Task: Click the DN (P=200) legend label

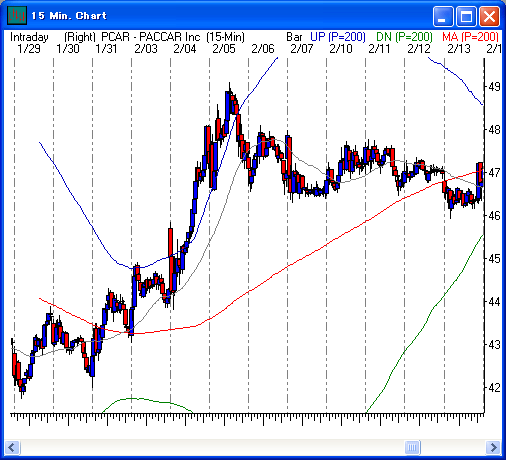Action: tap(404, 37)
